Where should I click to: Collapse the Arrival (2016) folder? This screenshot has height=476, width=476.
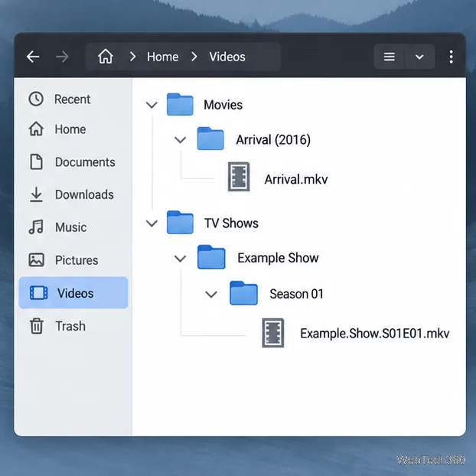point(180,140)
